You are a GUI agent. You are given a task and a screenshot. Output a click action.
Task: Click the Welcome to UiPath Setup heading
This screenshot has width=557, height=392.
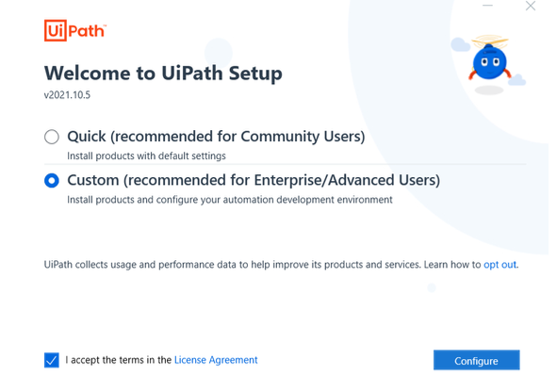pos(163,73)
